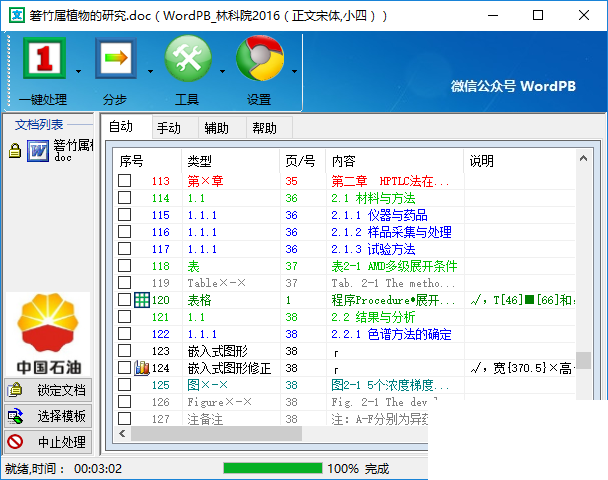
Task: Expand the dropdown arrow next to 工具
Action: (222, 71)
